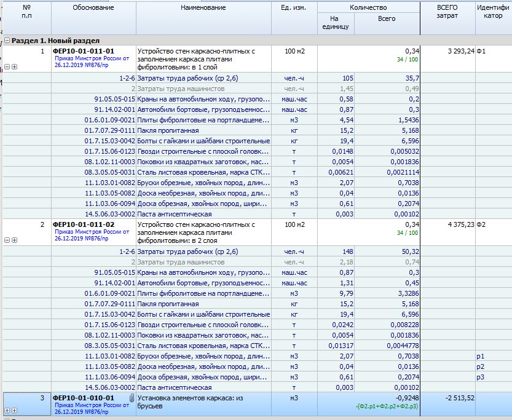Select identifier cell р2
The width and height of the screenshot is (512, 420).
tap(480, 367)
